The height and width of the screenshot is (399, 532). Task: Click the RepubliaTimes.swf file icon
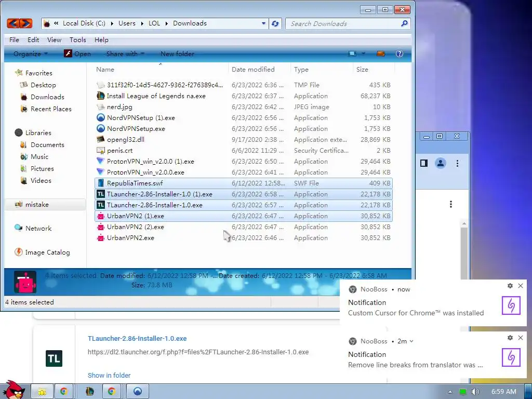100,183
